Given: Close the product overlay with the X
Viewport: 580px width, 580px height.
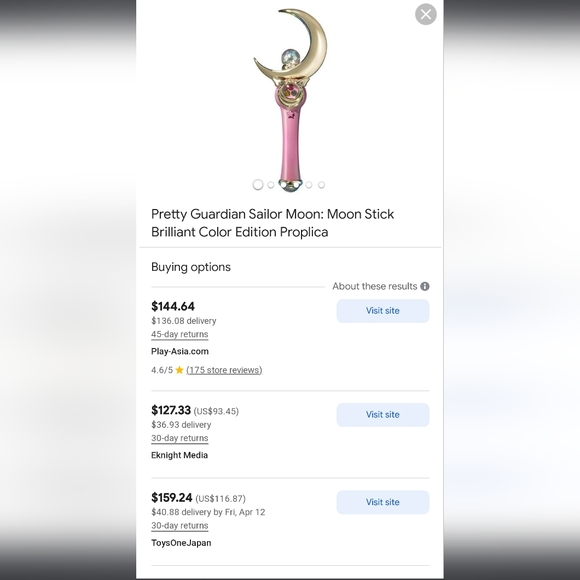Looking at the screenshot, I should [x=426, y=14].
